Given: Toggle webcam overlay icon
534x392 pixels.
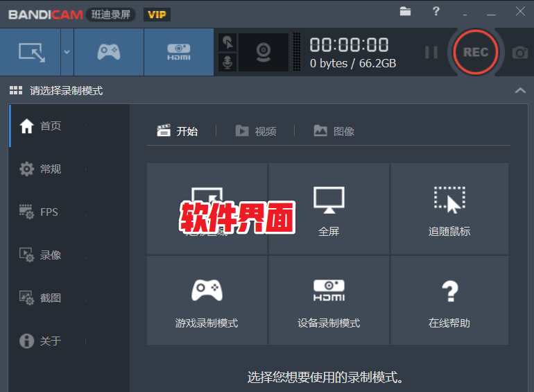Looking at the screenshot, I should [x=264, y=52].
